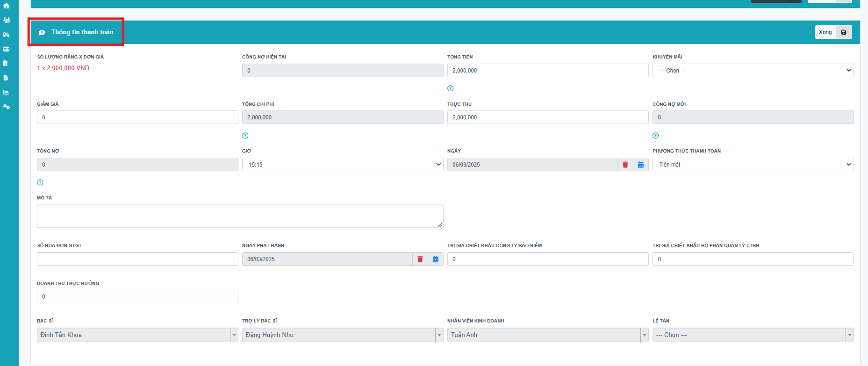Clear the Ngày phát hành date
Viewport: 868px width, 366px height.
(420, 259)
